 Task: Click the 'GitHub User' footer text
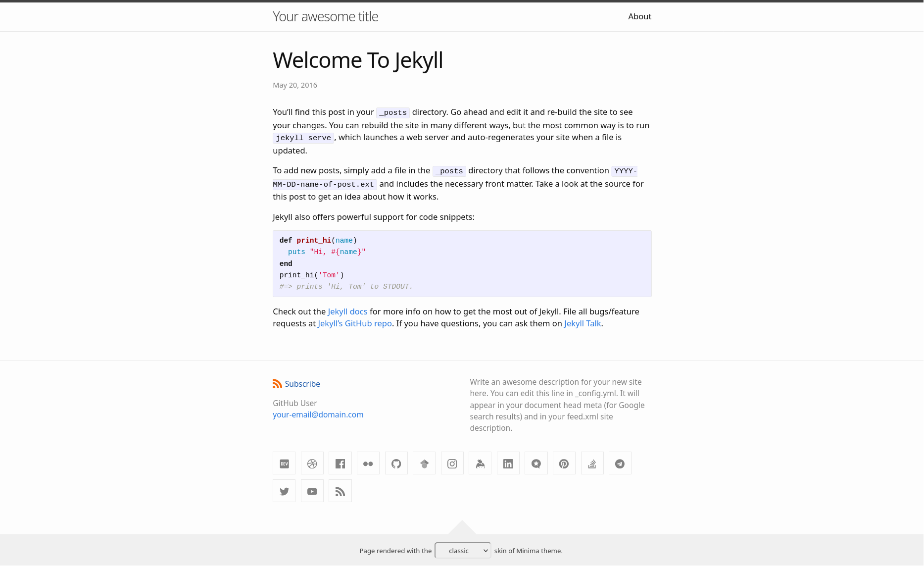pyautogui.click(x=295, y=403)
